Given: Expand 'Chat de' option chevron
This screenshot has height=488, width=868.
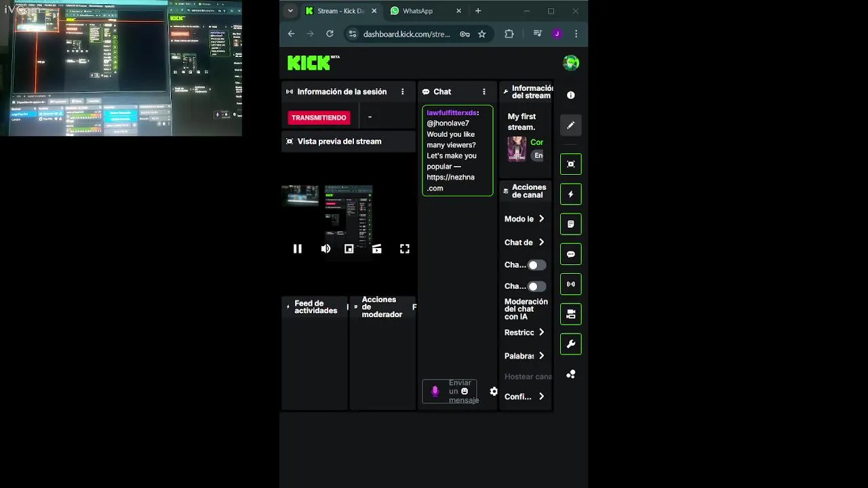Looking at the screenshot, I should (541, 243).
